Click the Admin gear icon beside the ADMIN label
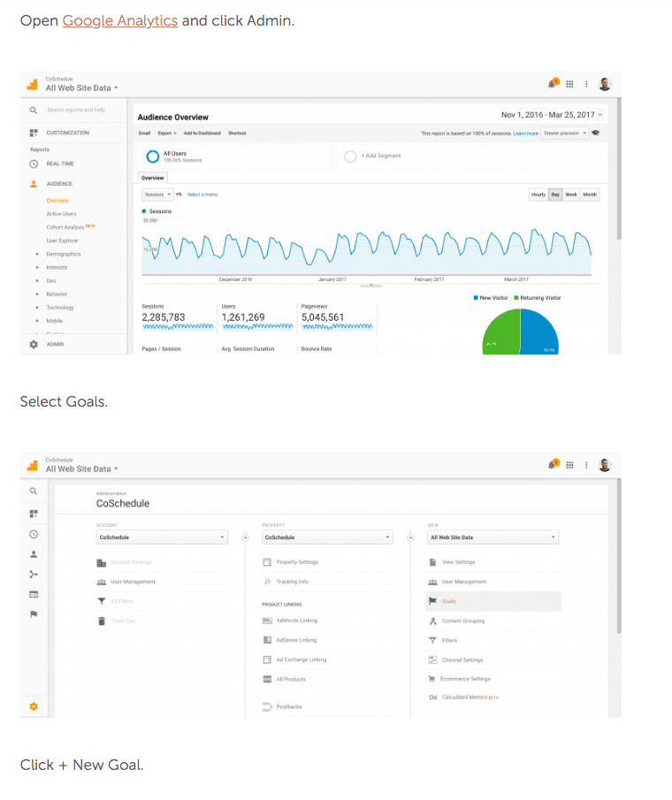 (34, 344)
